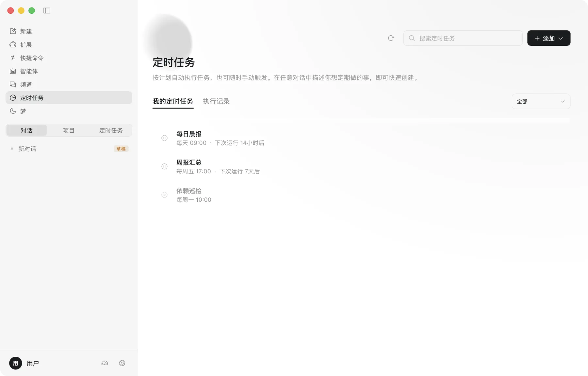Viewport: 588px width, 376px height.
Task: Open the settings gear icon
Action: (122, 363)
